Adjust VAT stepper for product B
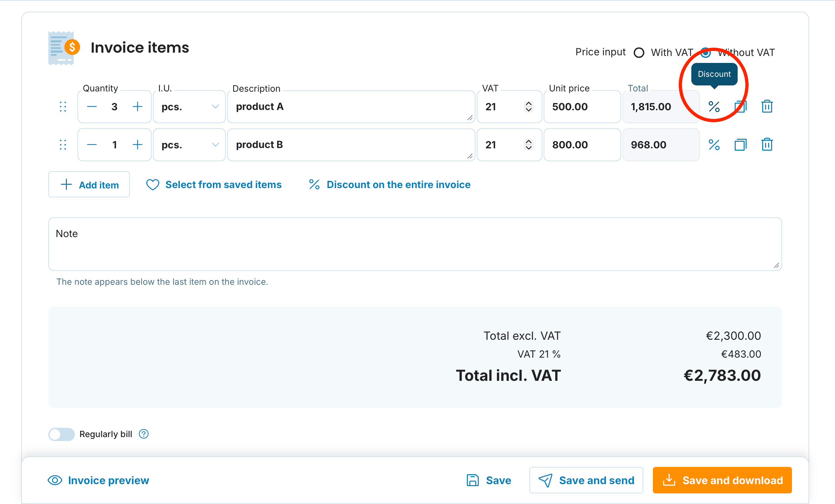 click(x=528, y=145)
